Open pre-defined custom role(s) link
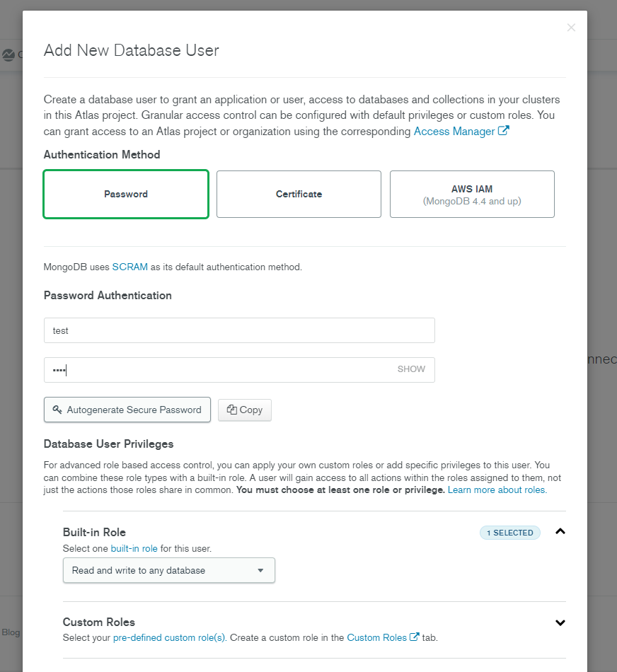The height and width of the screenshot is (672, 617). (169, 638)
